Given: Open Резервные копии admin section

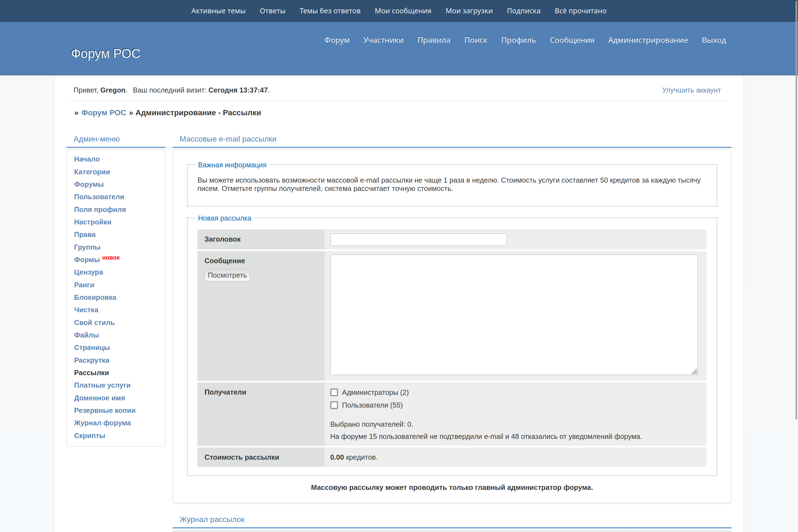Looking at the screenshot, I should tap(104, 410).
